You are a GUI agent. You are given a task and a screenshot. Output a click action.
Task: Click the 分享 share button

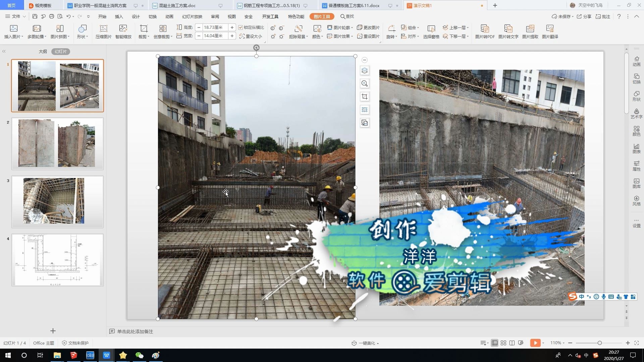point(584,16)
